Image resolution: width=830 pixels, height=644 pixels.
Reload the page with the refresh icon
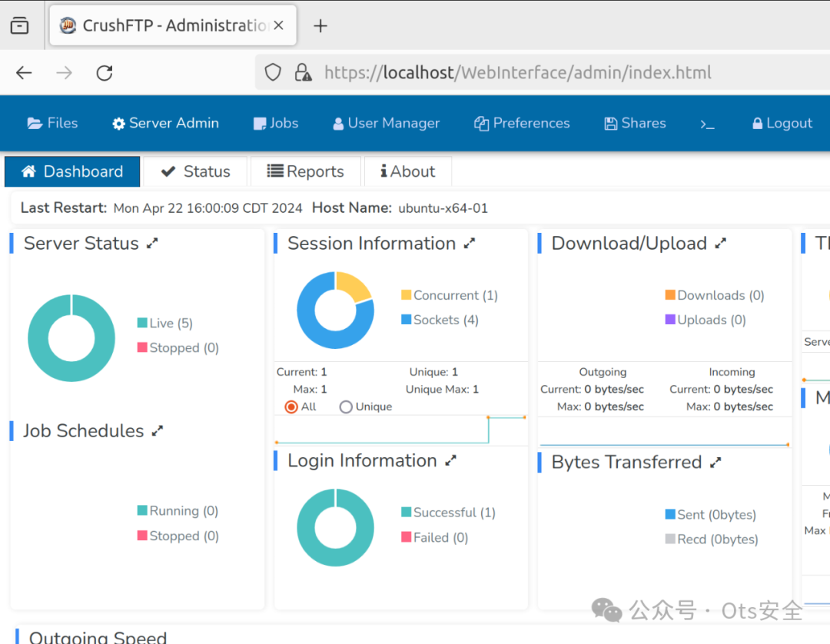coord(105,72)
